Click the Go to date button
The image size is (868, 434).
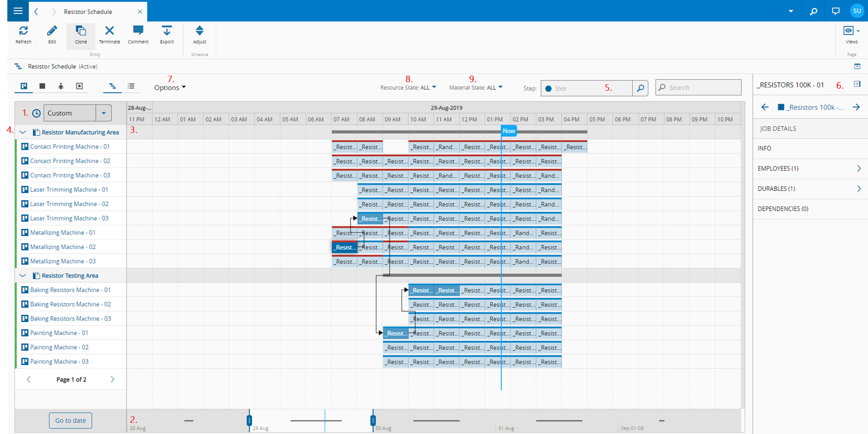[x=71, y=420]
